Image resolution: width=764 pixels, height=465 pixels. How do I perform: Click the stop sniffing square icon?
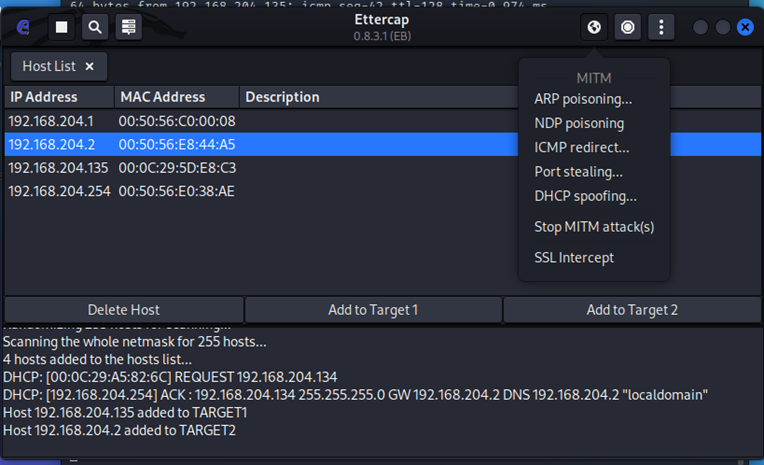click(61, 27)
